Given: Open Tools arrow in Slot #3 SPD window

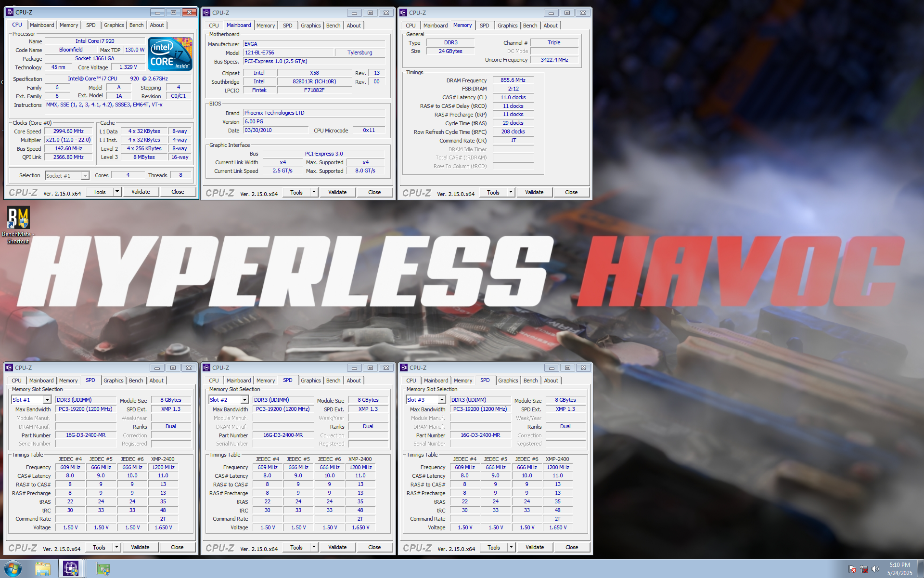Looking at the screenshot, I should (x=511, y=547).
